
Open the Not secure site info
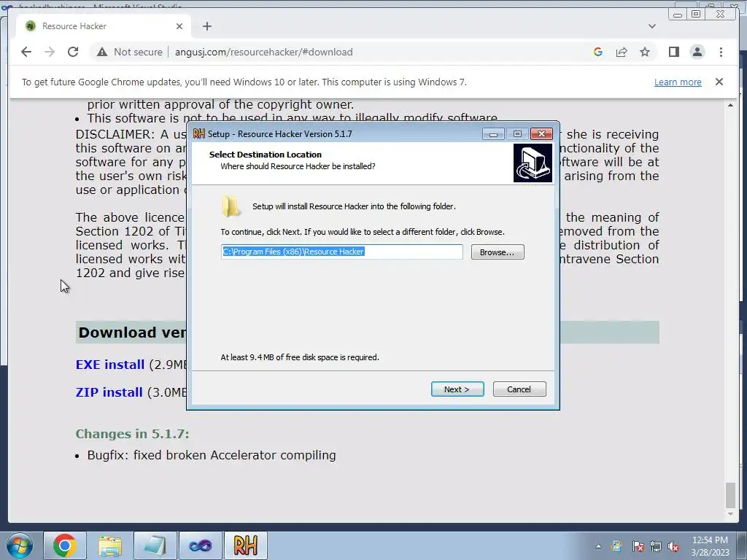[x=130, y=52]
